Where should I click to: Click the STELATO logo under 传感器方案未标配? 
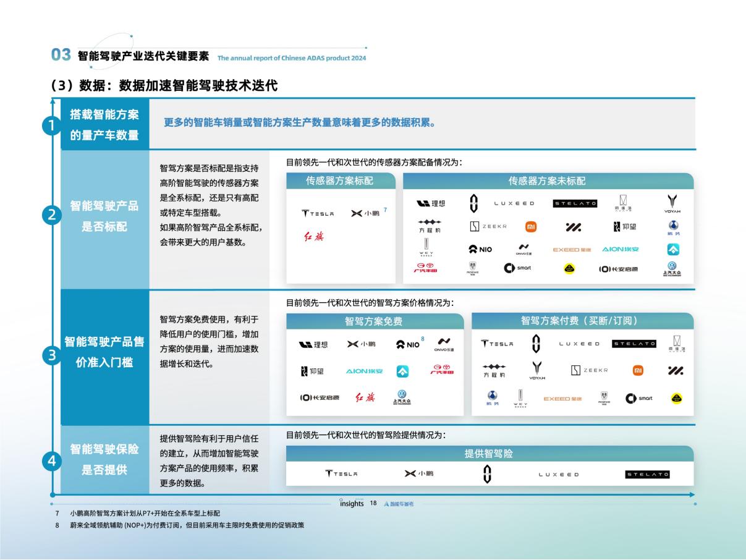tap(575, 203)
